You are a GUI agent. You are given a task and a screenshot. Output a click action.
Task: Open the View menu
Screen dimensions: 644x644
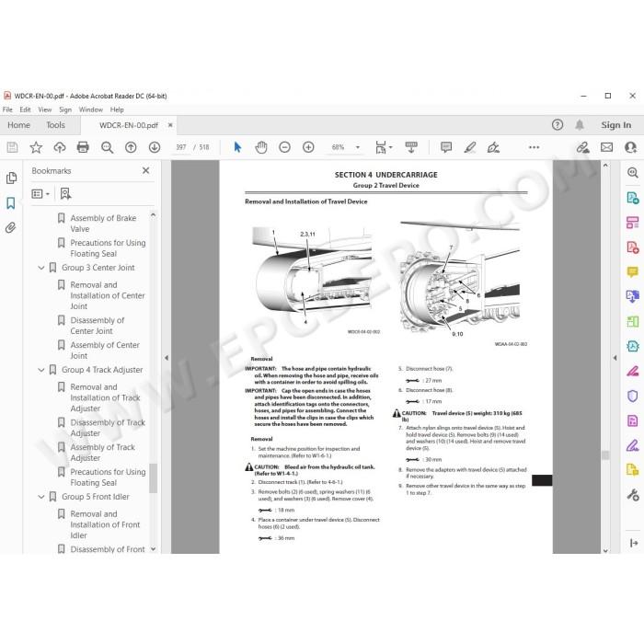[45, 109]
